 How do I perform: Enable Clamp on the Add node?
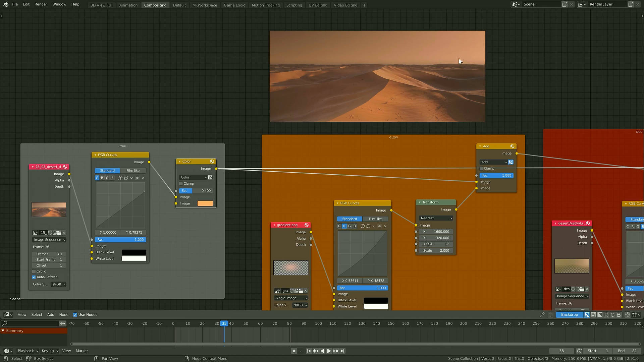[481, 169]
